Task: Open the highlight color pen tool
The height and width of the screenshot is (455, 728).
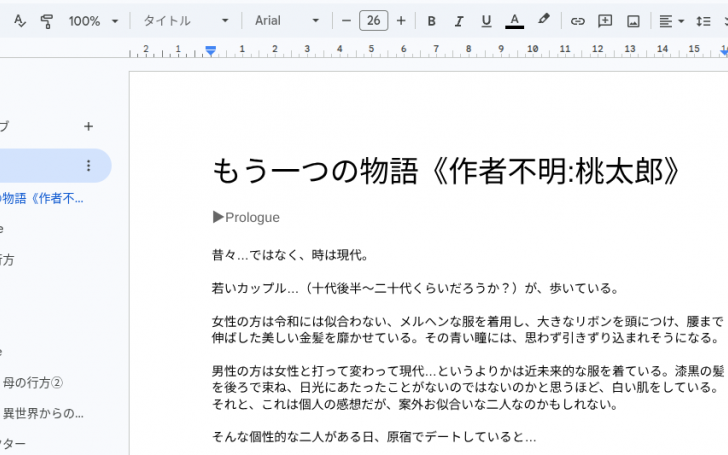Action: pyautogui.click(x=543, y=20)
